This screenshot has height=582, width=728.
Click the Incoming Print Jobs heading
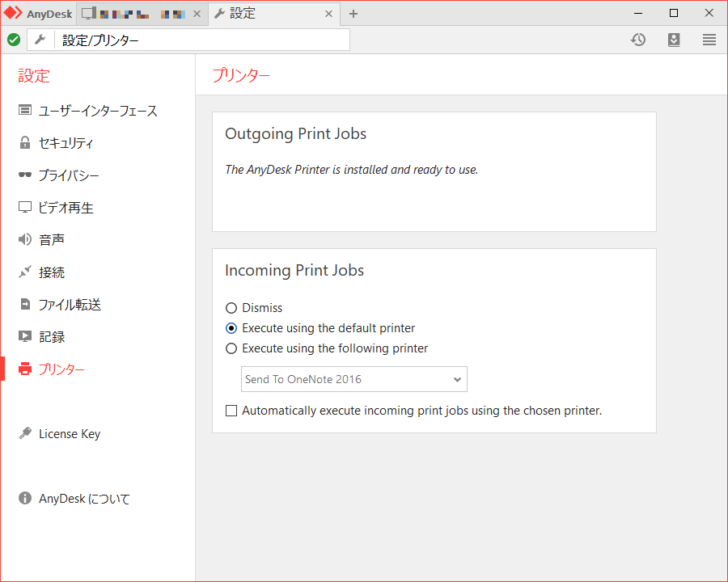tap(294, 270)
